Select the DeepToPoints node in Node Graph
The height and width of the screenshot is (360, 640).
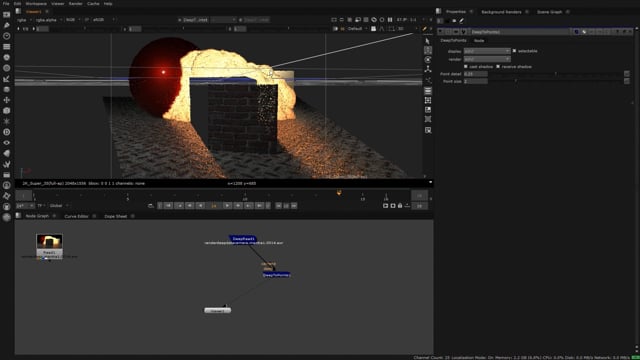276,275
